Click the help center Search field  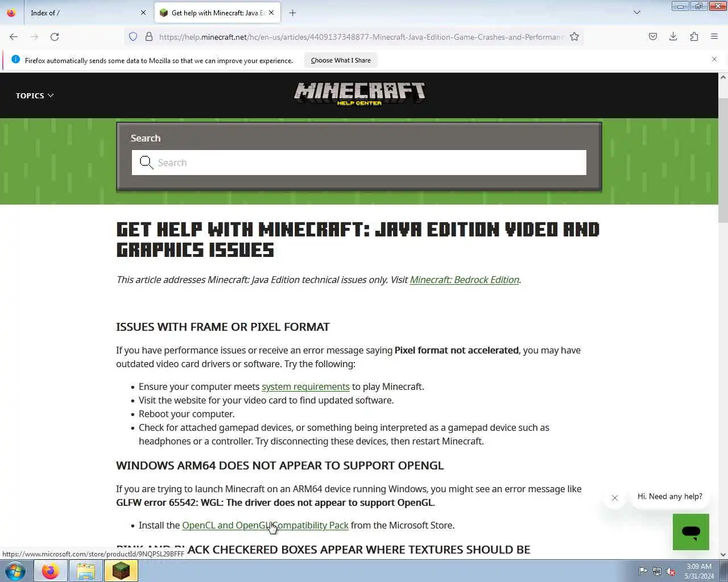[359, 163]
